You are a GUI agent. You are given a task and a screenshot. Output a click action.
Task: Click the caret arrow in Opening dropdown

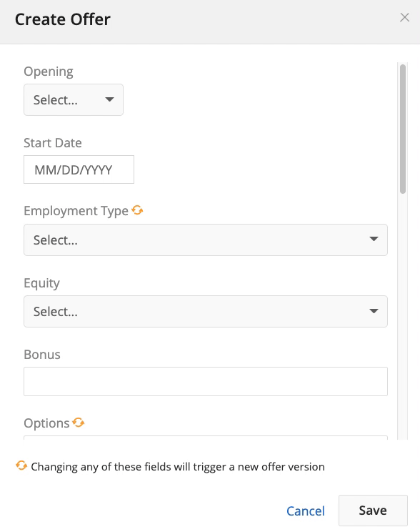tap(109, 99)
